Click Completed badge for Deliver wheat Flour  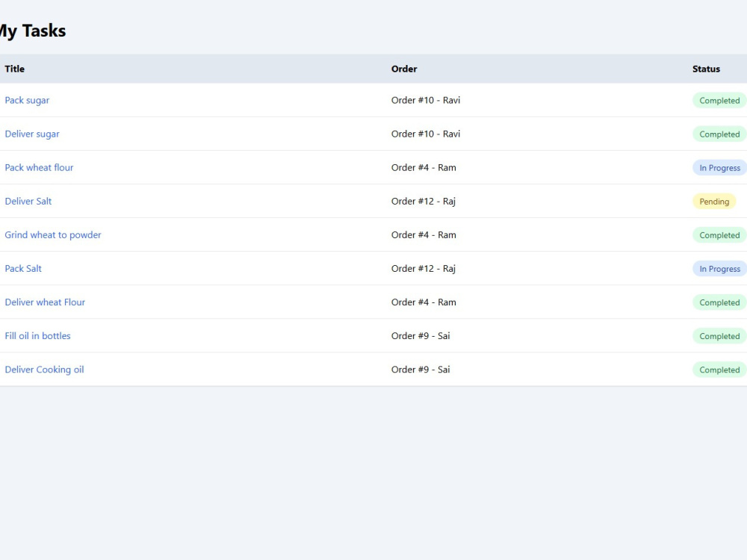tap(719, 302)
